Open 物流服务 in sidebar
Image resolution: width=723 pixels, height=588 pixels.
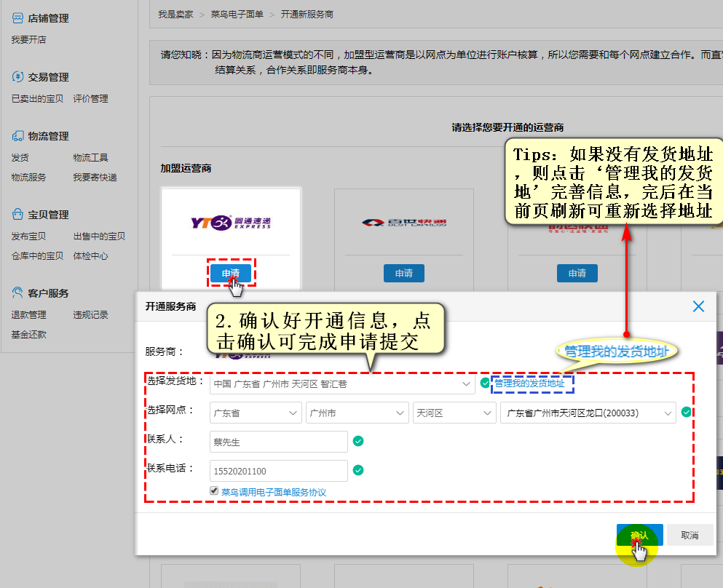pyautogui.click(x=28, y=178)
